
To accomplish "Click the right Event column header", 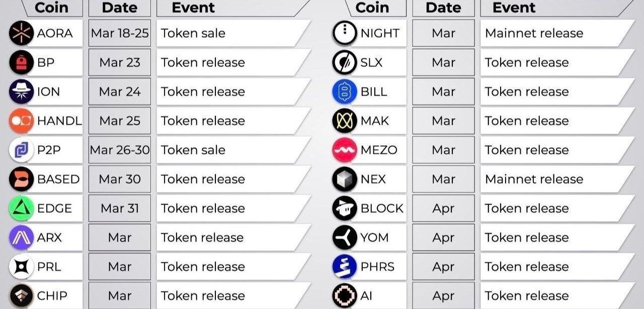I will click(x=514, y=8).
